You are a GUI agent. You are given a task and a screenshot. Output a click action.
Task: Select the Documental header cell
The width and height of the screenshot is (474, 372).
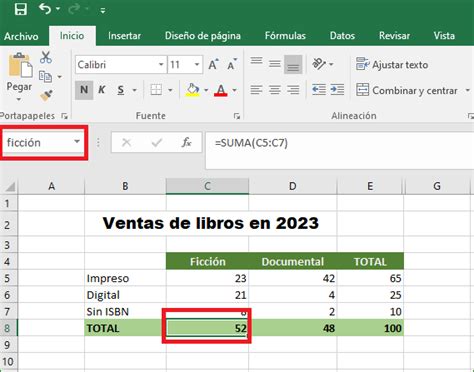293,262
